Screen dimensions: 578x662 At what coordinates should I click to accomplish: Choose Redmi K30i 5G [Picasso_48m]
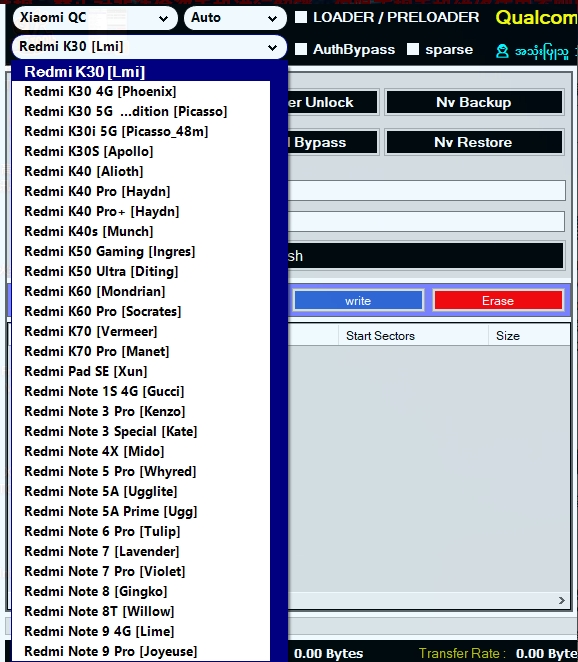(141, 131)
